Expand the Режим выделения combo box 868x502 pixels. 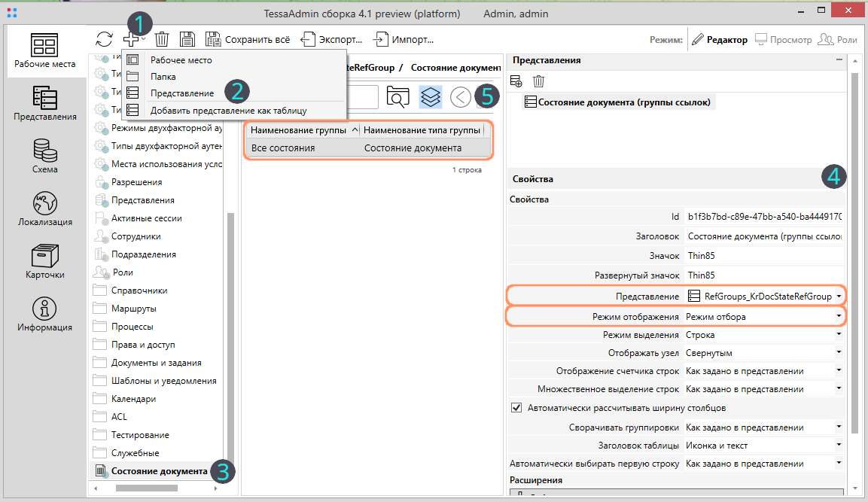[838, 335]
